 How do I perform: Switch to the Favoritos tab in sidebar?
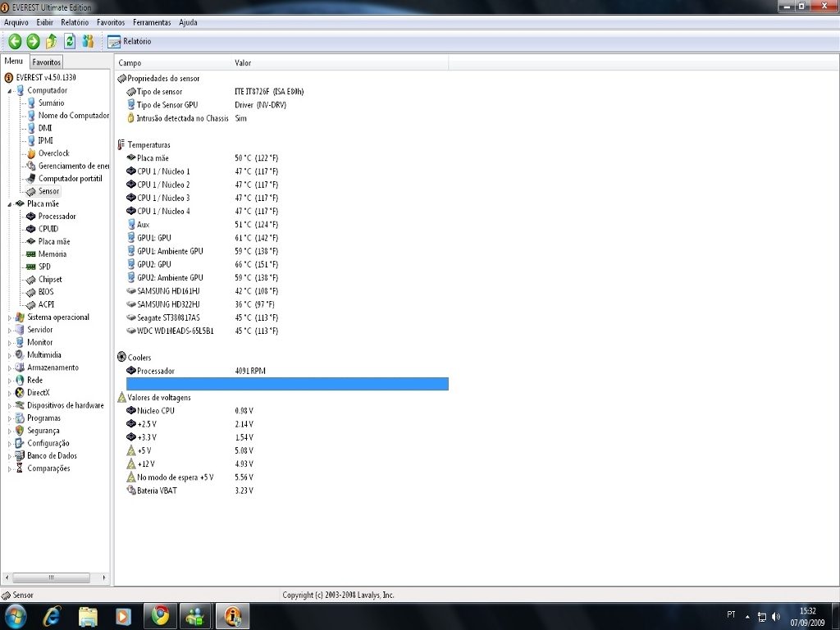47,62
